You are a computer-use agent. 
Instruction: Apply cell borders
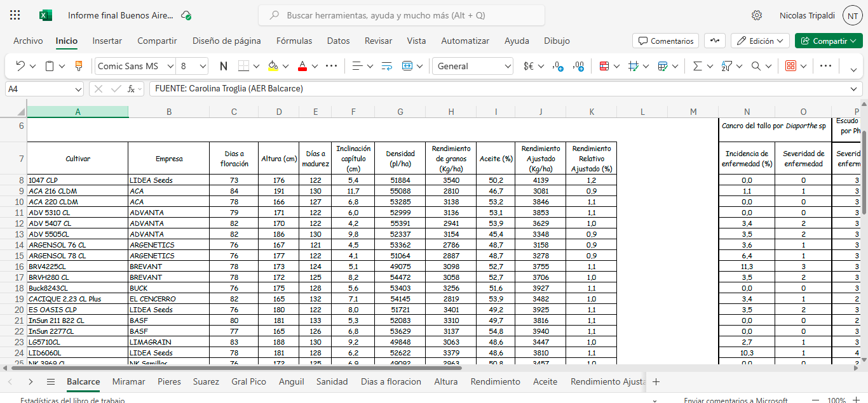[x=244, y=66]
